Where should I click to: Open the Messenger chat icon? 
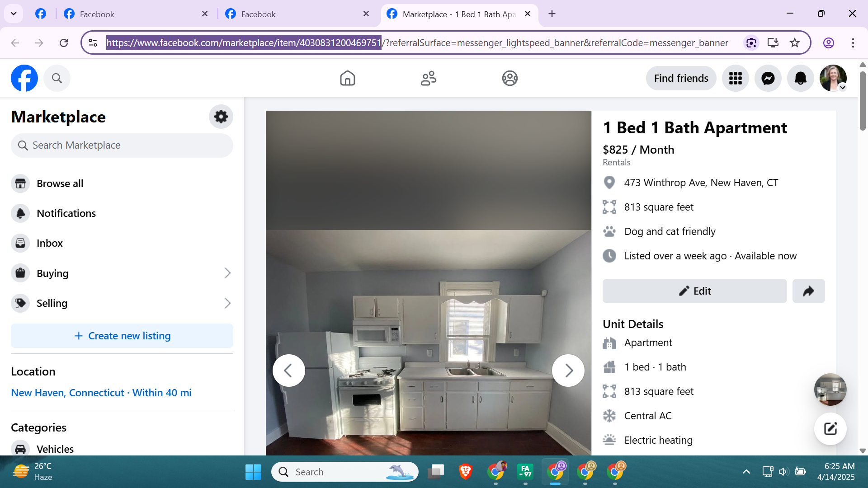point(768,78)
